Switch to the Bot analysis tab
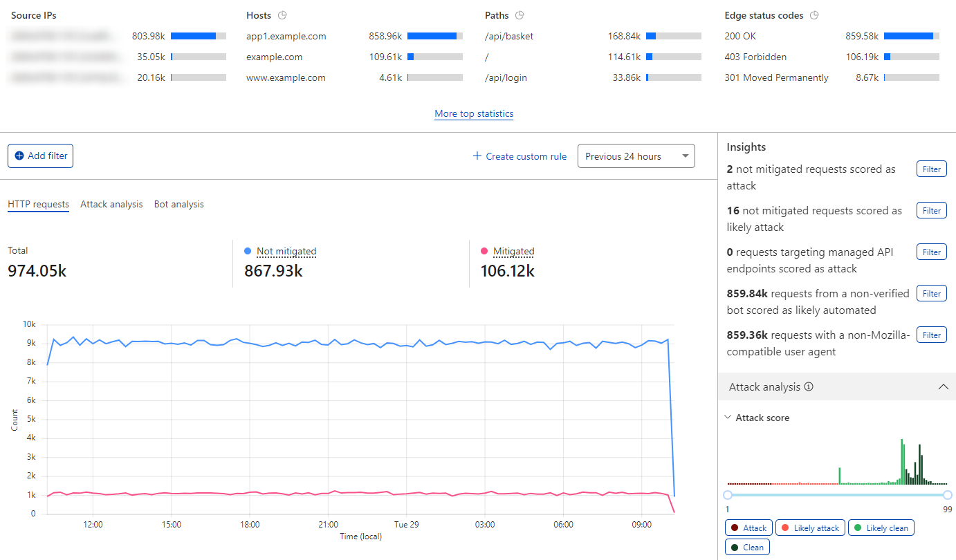This screenshot has width=956, height=560. [x=178, y=204]
